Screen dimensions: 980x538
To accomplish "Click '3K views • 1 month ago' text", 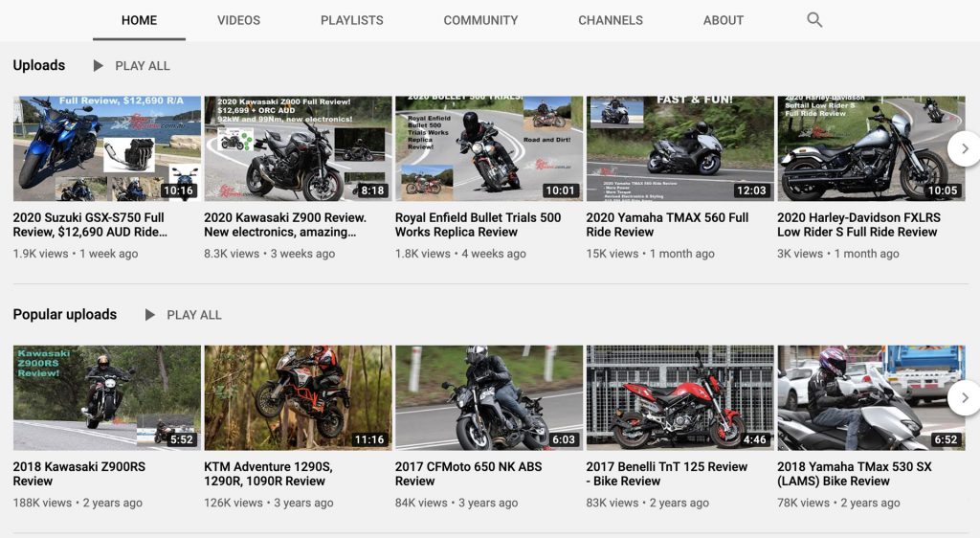I will [x=838, y=254].
